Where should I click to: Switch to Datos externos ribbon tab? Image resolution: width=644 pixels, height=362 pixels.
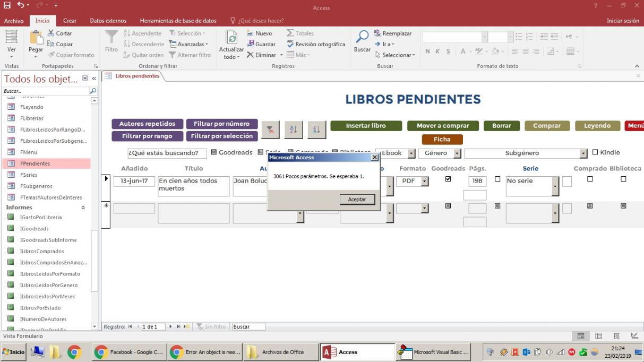pos(108,21)
